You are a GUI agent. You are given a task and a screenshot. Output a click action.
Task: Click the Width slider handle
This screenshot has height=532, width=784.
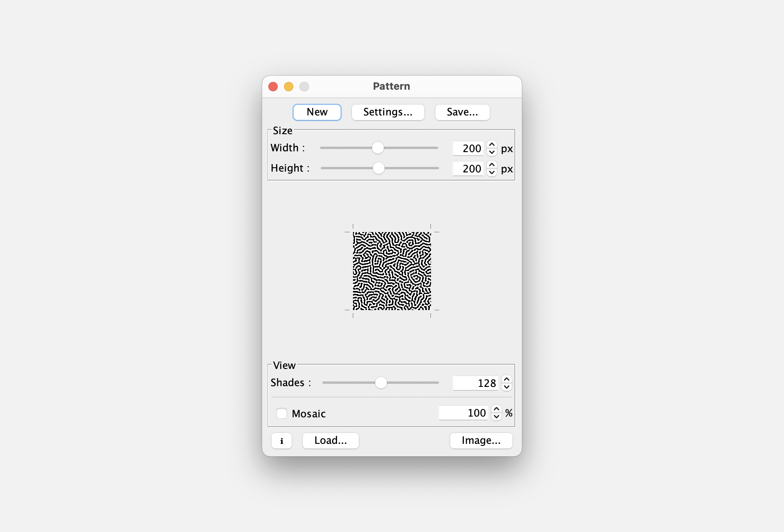[378, 148]
